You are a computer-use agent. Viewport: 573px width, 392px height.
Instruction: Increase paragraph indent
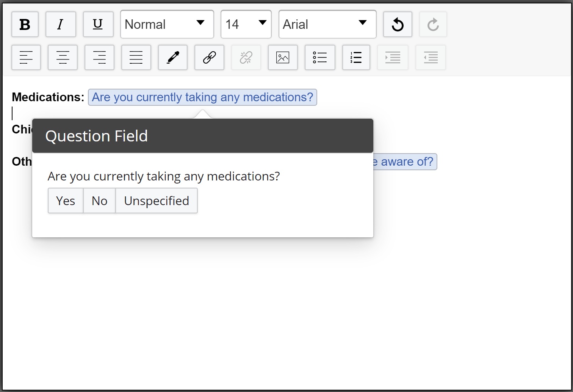coord(393,58)
